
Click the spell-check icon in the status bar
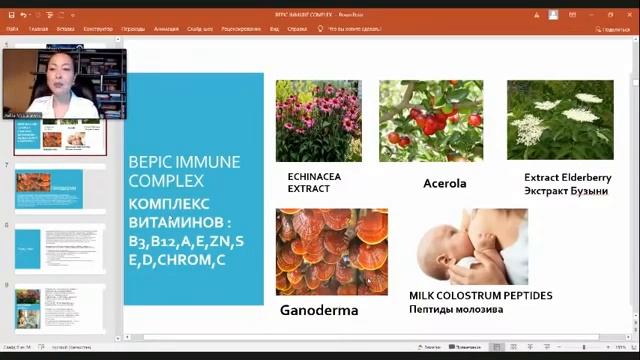click(x=41, y=347)
